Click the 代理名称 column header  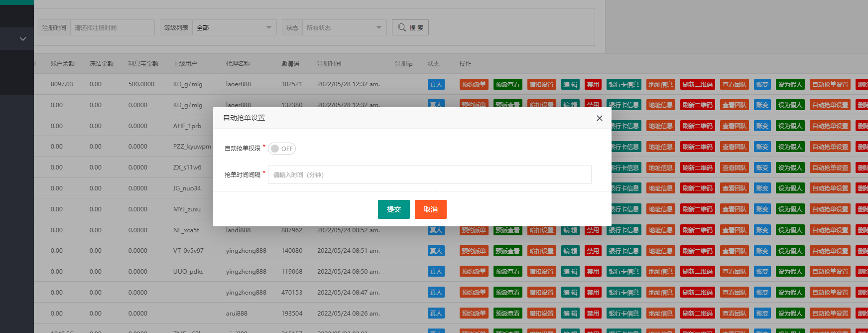click(x=238, y=64)
